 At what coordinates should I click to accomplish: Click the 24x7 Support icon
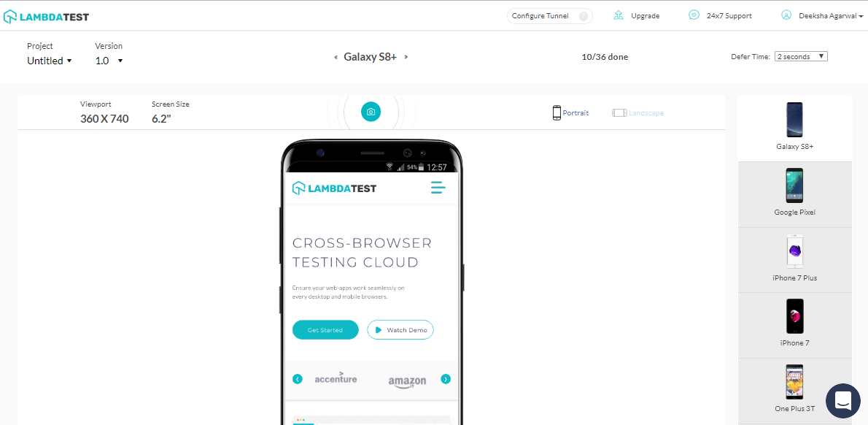(x=693, y=15)
